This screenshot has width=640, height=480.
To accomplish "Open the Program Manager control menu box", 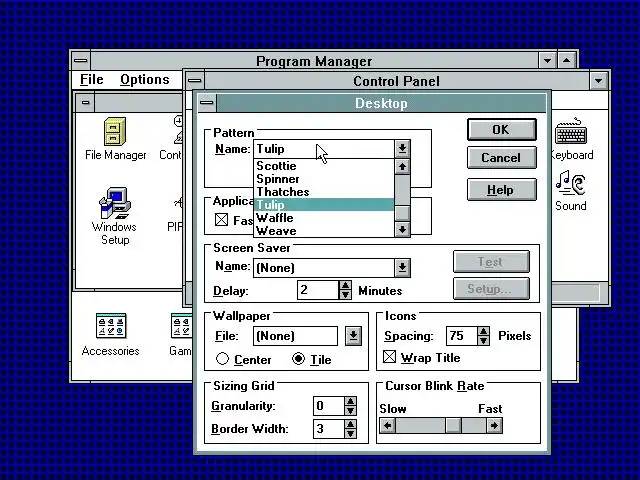I will 81,61.
